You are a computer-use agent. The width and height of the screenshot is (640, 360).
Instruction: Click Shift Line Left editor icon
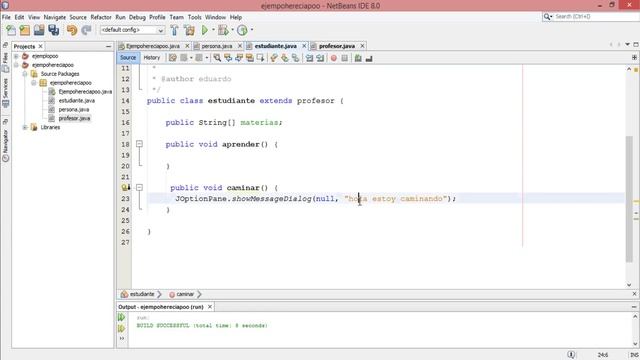pos(309,58)
